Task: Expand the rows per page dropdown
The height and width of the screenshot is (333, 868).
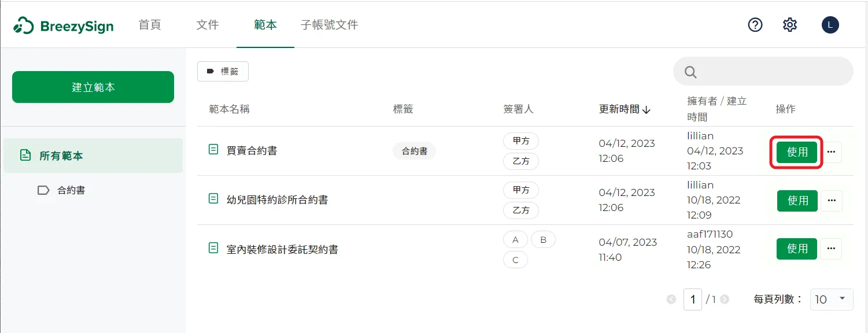Action: pyautogui.click(x=832, y=299)
